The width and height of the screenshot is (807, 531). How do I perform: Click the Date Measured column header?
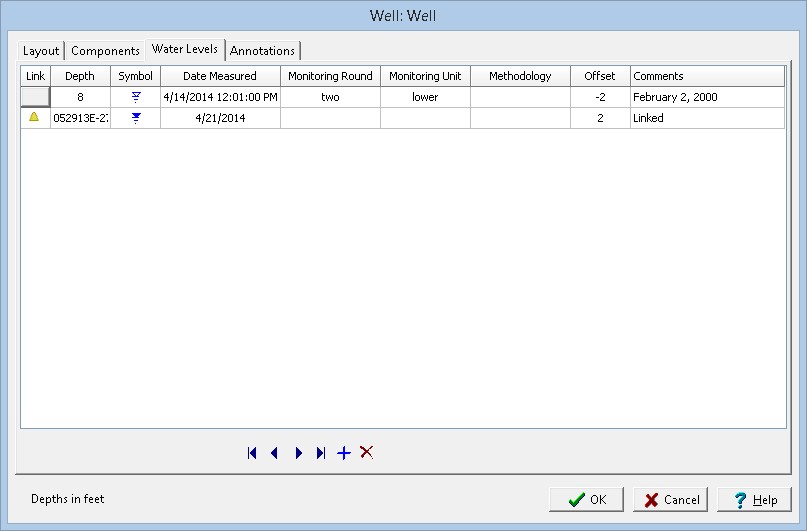coord(219,76)
